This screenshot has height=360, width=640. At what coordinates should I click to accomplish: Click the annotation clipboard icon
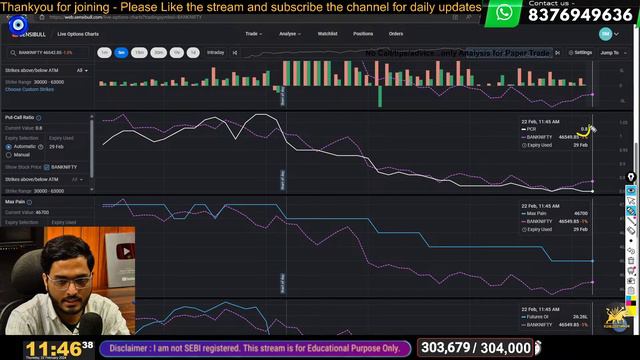coord(631,291)
